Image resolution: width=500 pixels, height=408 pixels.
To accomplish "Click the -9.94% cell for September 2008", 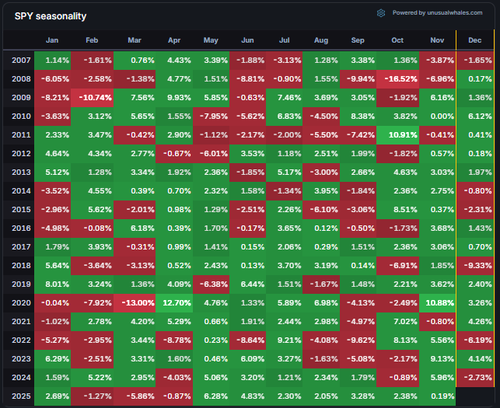I will 358,79.
